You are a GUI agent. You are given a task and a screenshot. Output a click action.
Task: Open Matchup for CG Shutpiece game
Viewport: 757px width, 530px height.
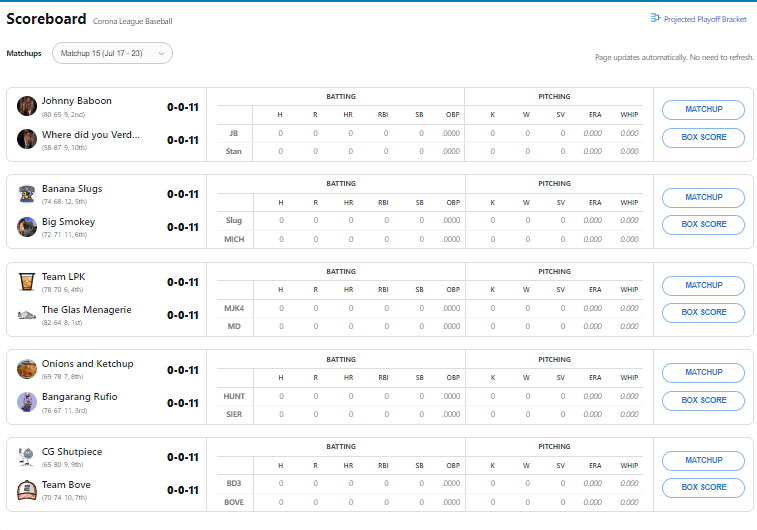[703, 460]
